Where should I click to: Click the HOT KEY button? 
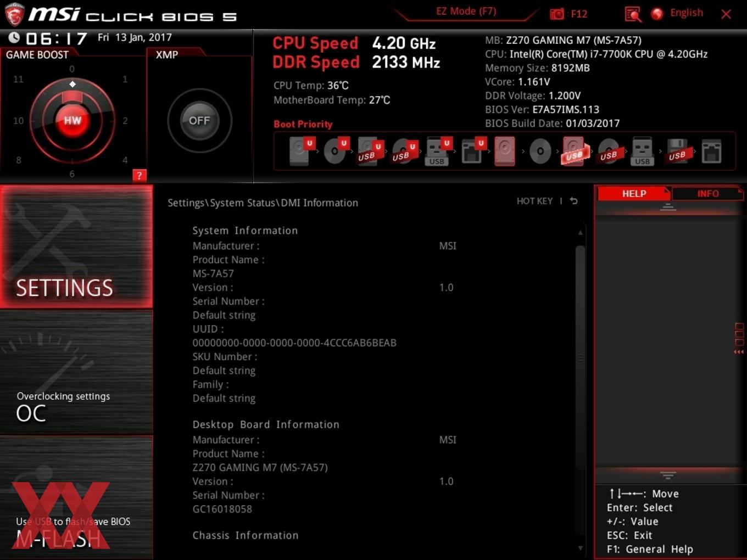click(534, 201)
